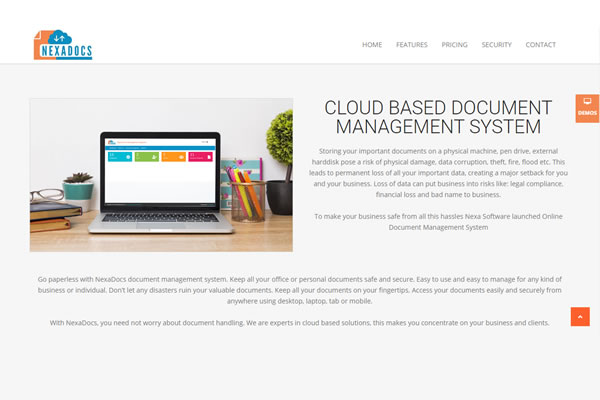Open the FEATURES menu item
600x400 pixels.
[x=411, y=45]
